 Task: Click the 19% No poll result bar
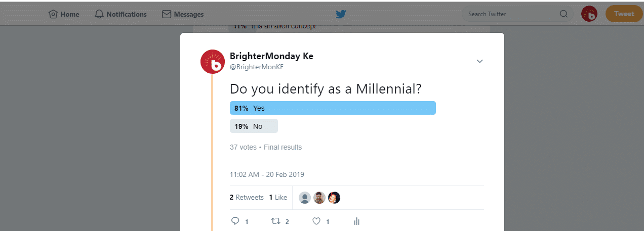coord(254,126)
